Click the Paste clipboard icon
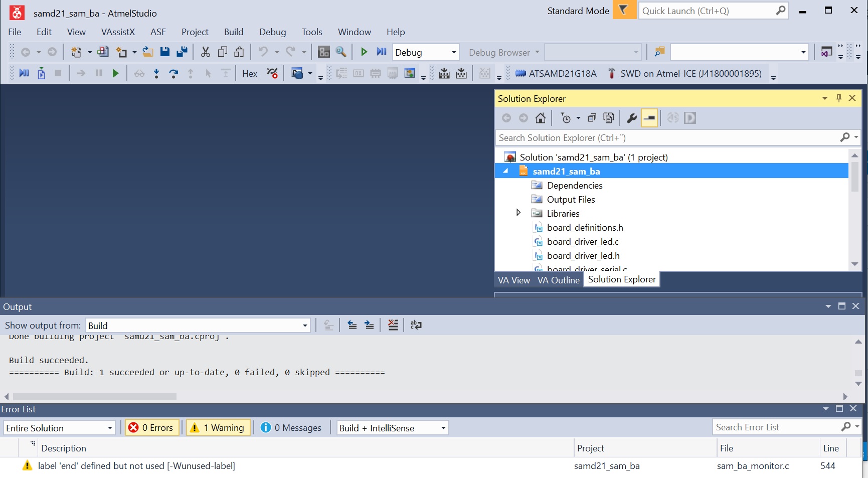This screenshot has width=868, height=478. tap(239, 52)
